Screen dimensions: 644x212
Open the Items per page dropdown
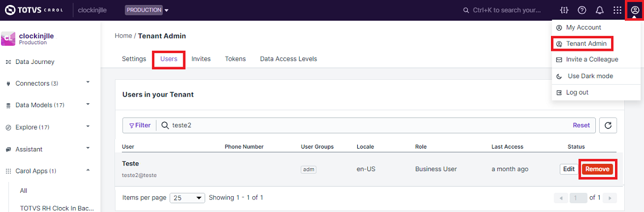[x=187, y=198]
